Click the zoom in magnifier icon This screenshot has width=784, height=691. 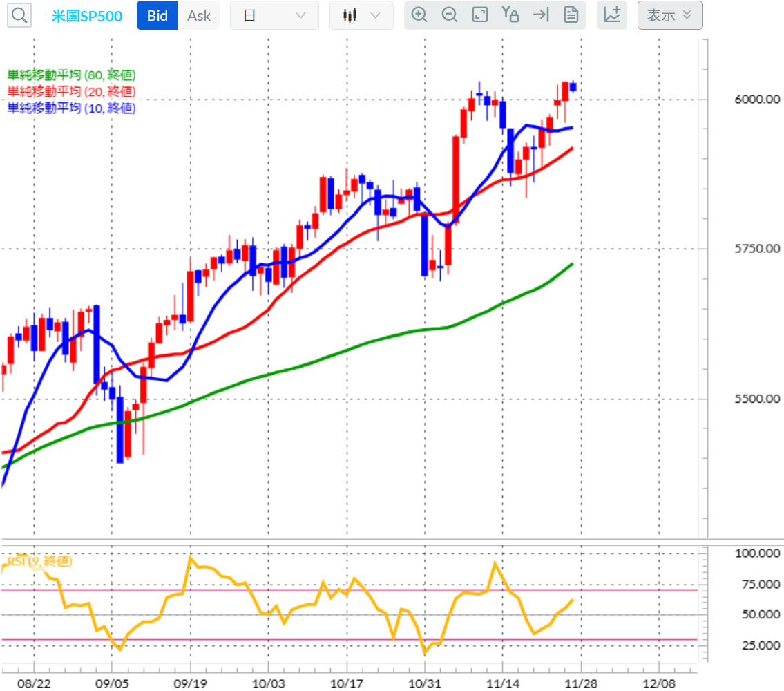tap(419, 15)
